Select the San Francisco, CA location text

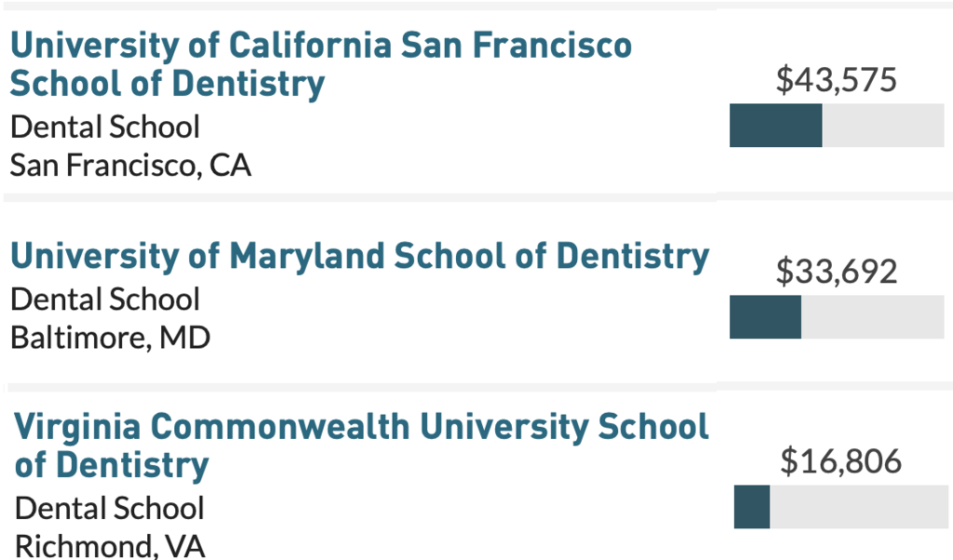(x=130, y=166)
